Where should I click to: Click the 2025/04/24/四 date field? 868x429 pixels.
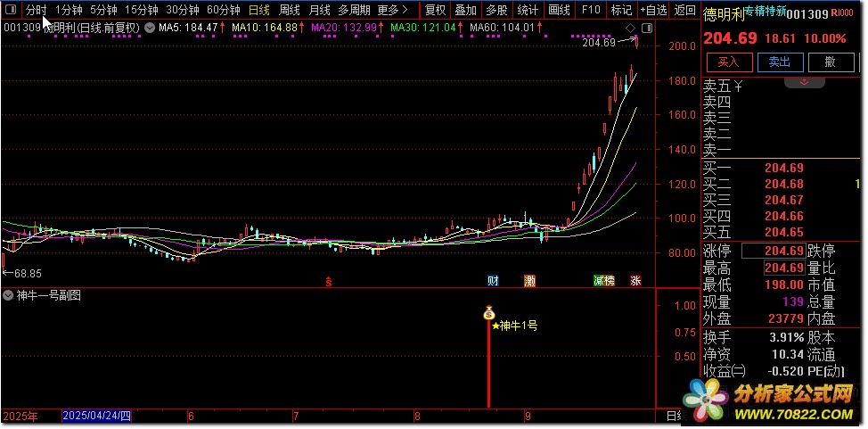tap(97, 416)
